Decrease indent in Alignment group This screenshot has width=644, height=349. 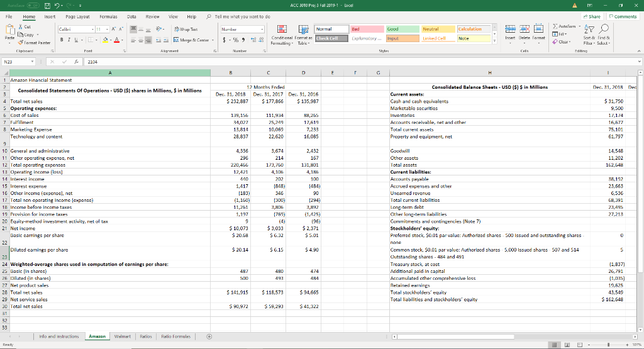pyautogui.click(x=158, y=40)
